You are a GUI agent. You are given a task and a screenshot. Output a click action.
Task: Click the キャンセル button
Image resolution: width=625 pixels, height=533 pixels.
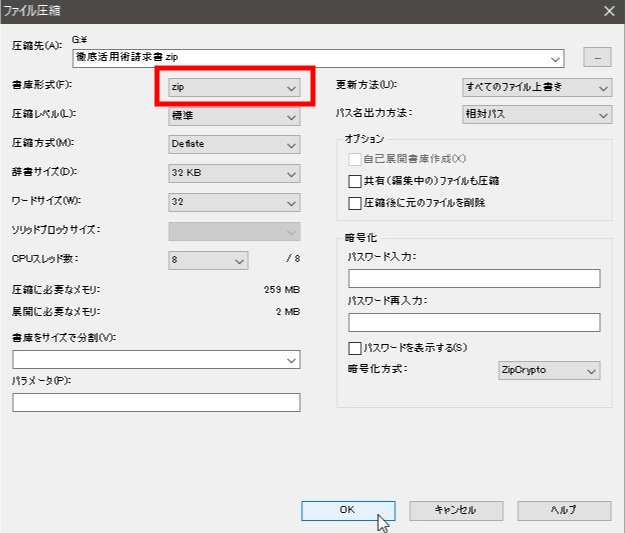(456, 511)
